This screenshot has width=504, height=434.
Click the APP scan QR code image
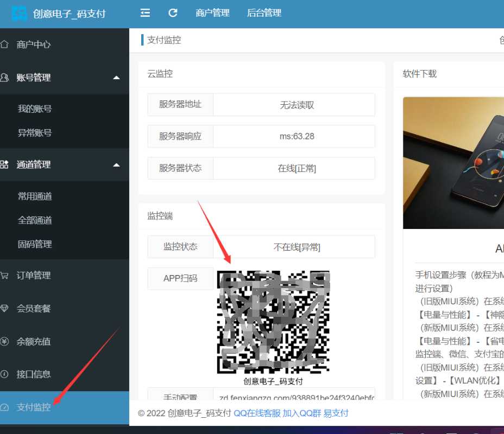tap(274, 322)
